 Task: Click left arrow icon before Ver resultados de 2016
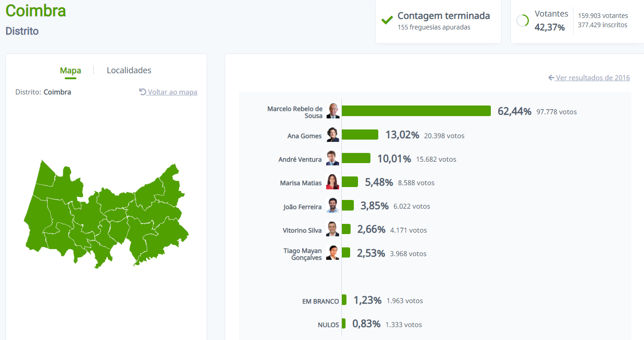551,77
